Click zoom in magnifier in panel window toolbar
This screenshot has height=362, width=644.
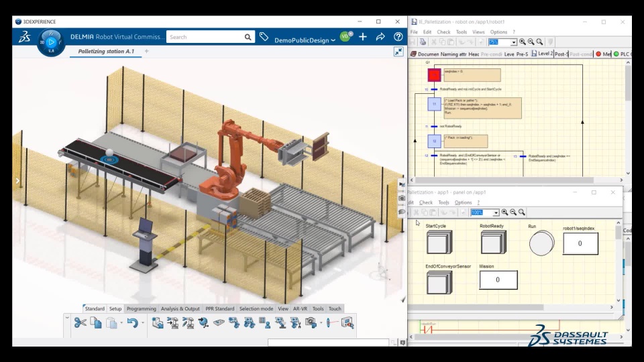pyautogui.click(x=504, y=213)
